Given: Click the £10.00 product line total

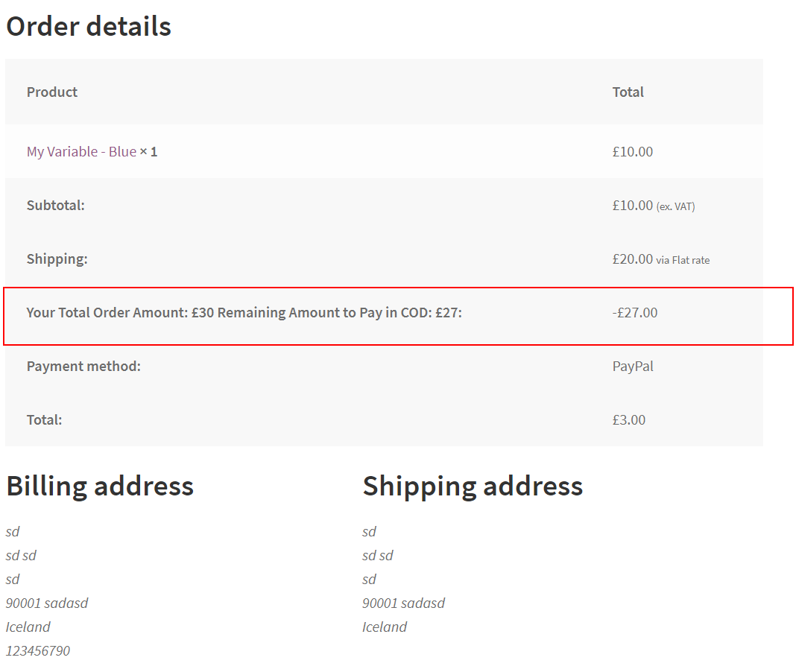Looking at the screenshot, I should point(633,152).
